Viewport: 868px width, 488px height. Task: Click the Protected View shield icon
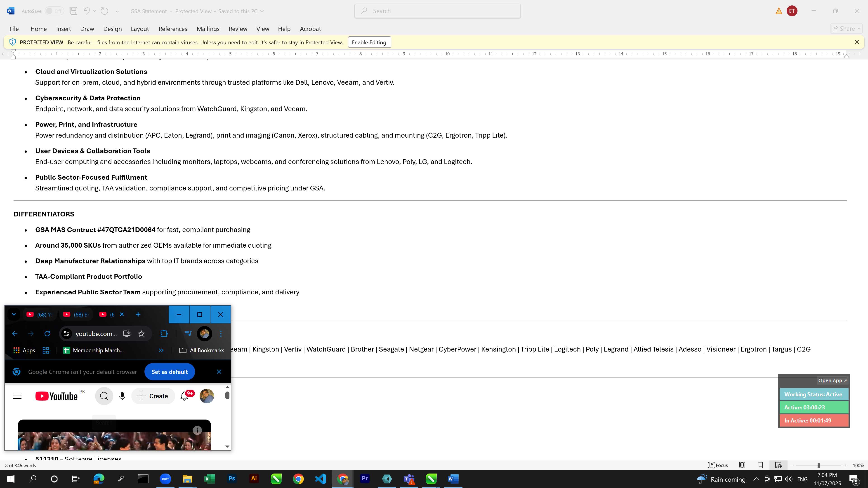12,42
